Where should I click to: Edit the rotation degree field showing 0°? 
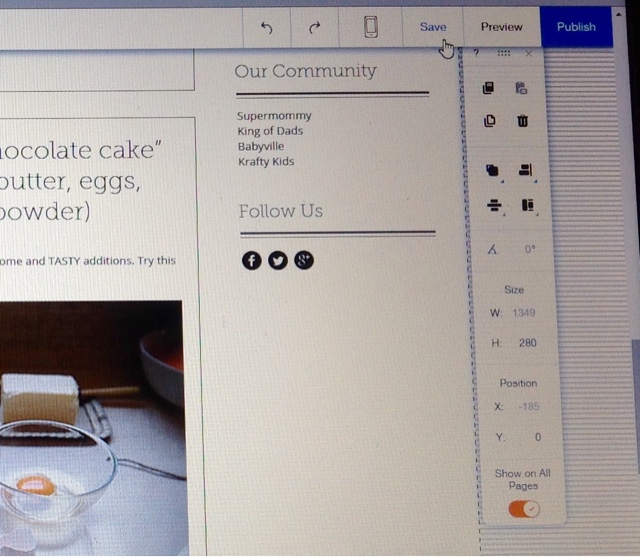pyautogui.click(x=530, y=249)
